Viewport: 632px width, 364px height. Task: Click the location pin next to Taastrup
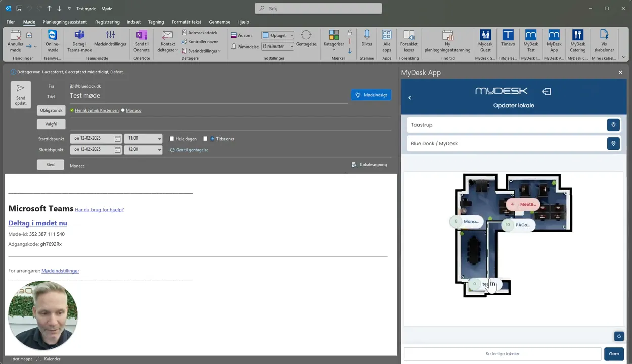613,125
